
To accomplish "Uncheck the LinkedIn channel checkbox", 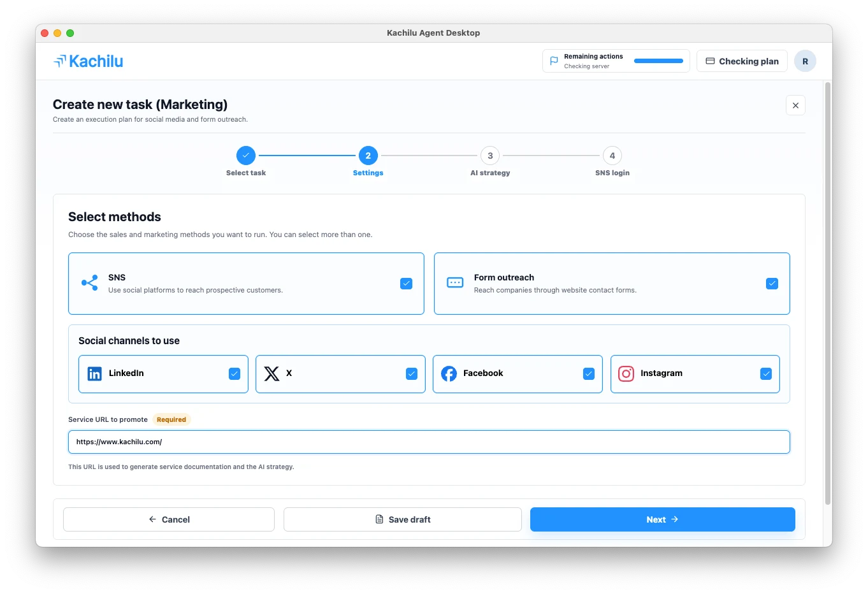I will tap(235, 373).
